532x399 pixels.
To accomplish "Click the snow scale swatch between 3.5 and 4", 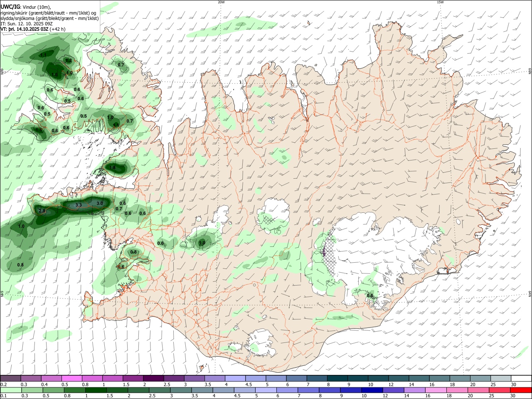I will tap(214, 378).
